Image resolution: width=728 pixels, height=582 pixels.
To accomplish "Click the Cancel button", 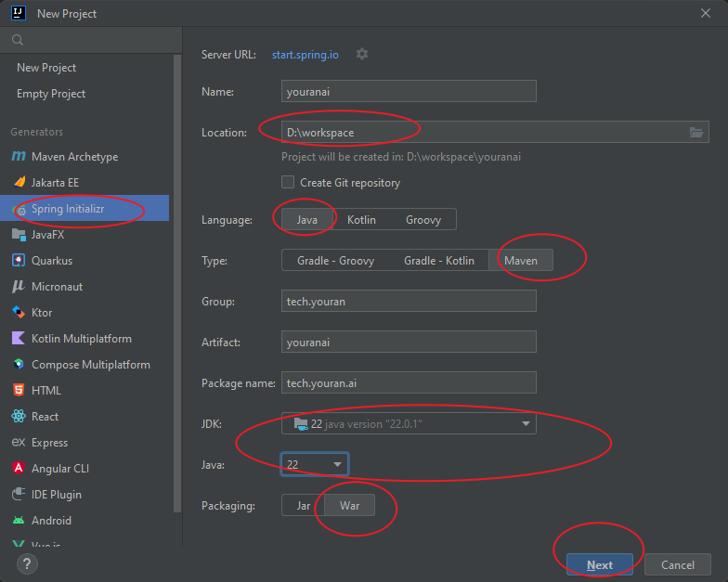I will click(678, 564).
